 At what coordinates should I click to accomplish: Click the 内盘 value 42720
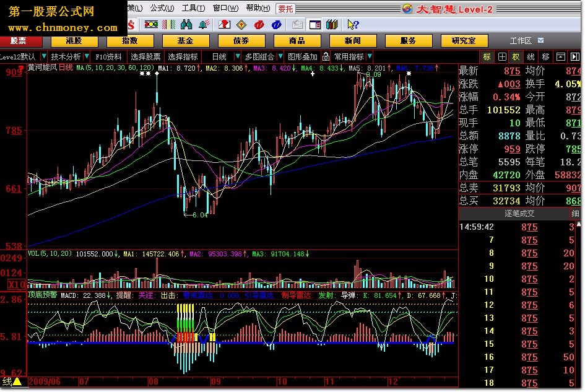pyautogui.click(x=506, y=175)
